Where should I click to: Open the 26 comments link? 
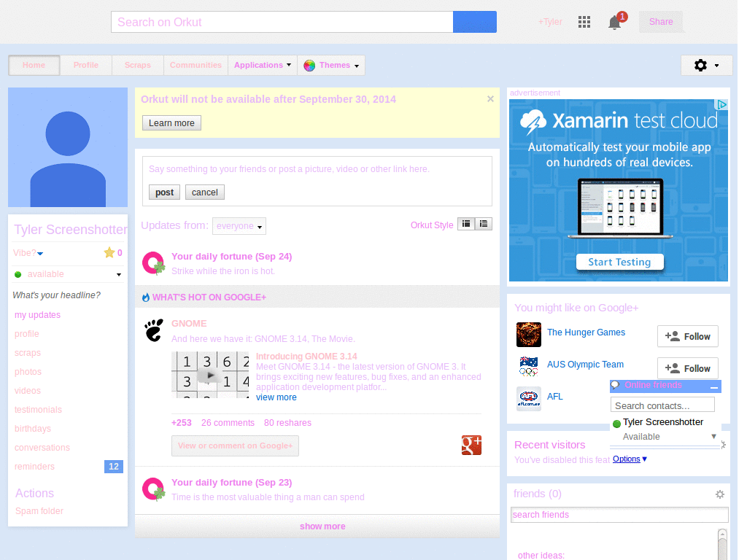(228, 423)
